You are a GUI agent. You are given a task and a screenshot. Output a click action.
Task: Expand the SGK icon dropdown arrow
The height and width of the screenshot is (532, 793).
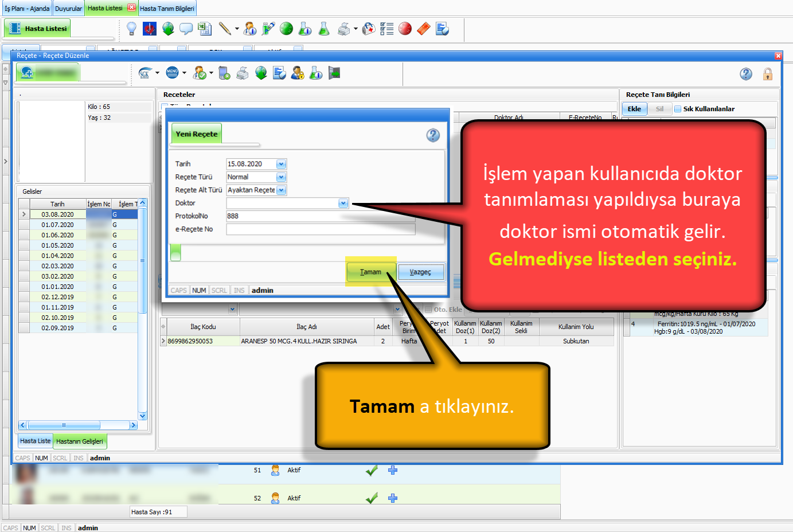[157, 73]
